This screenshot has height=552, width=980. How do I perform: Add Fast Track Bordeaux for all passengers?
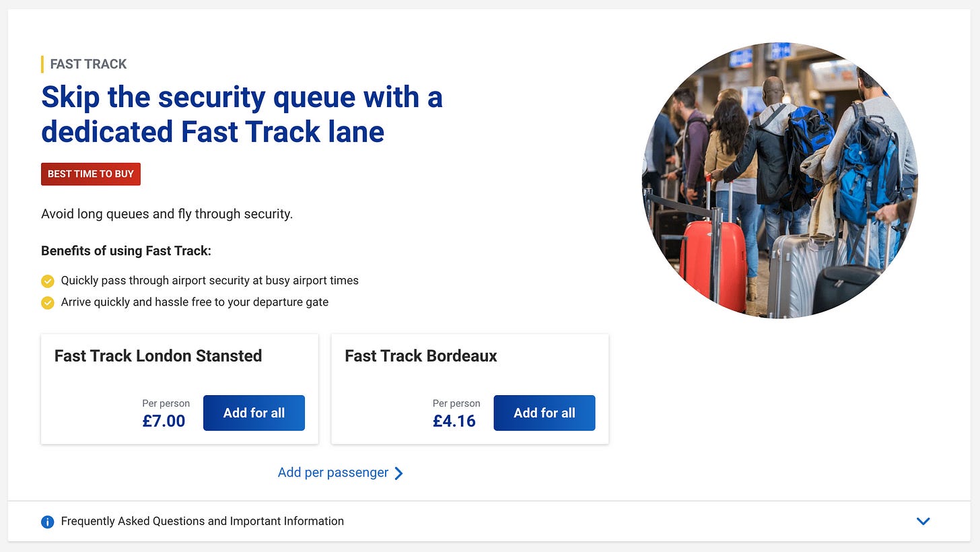[544, 413]
